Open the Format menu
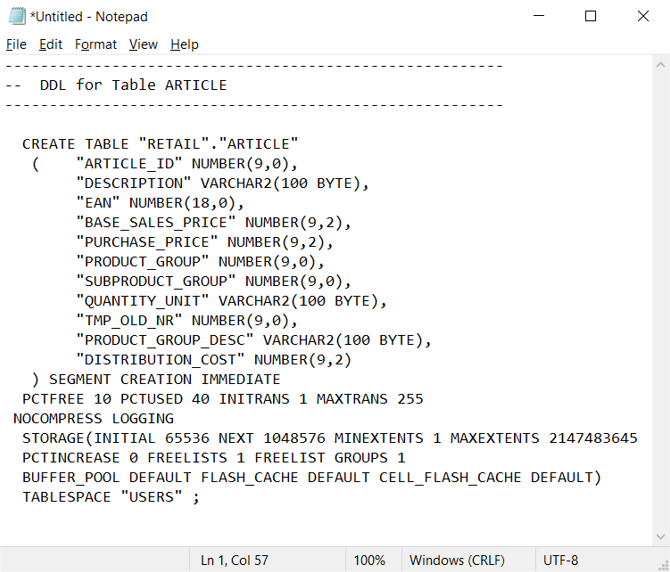This screenshot has width=670, height=572. [x=96, y=44]
